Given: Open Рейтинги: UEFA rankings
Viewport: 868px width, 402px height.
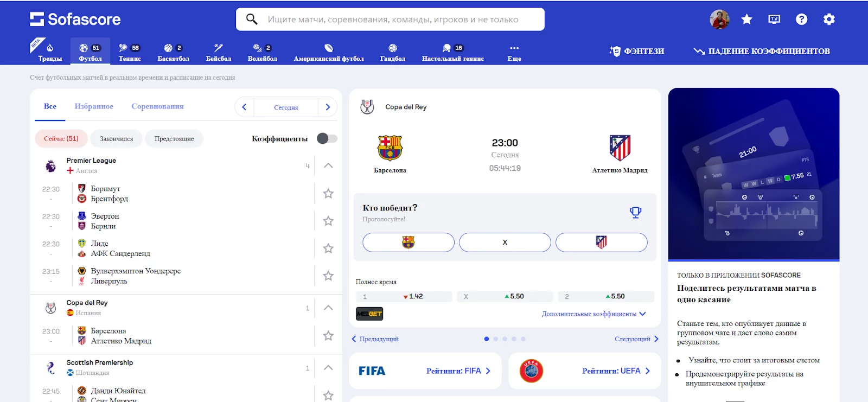Looking at the screenshot, I should (584, 371).
